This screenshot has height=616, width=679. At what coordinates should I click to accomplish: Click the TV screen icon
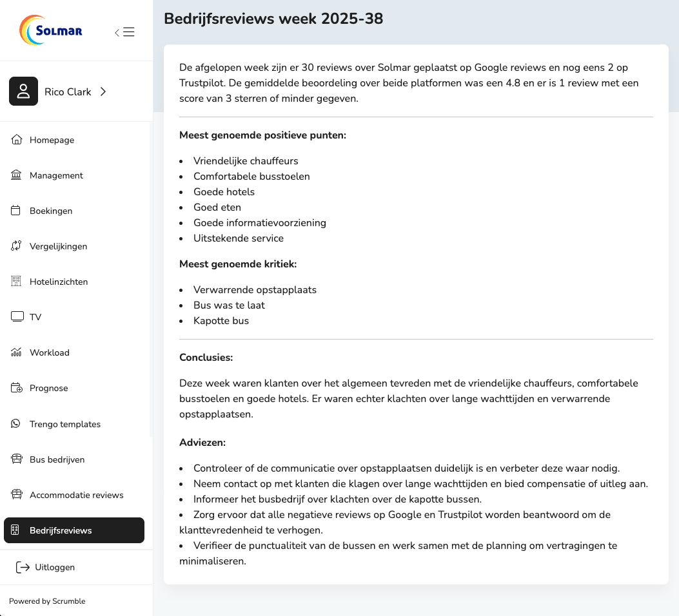point(17,317)
